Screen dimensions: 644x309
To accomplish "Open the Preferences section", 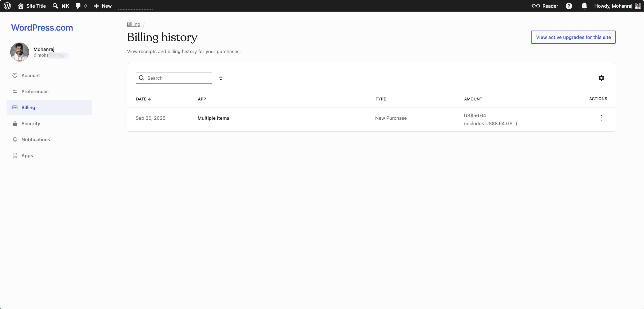I will 49,91.
